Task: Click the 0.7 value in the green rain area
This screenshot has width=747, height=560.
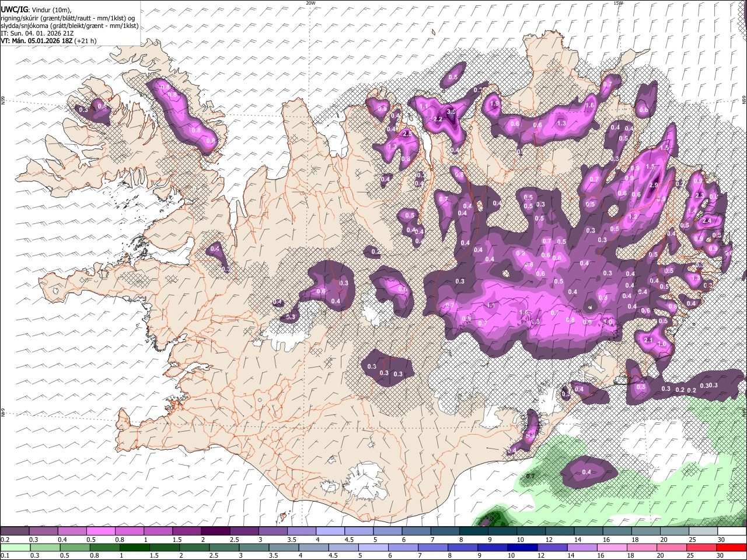Action: (530, 477)
